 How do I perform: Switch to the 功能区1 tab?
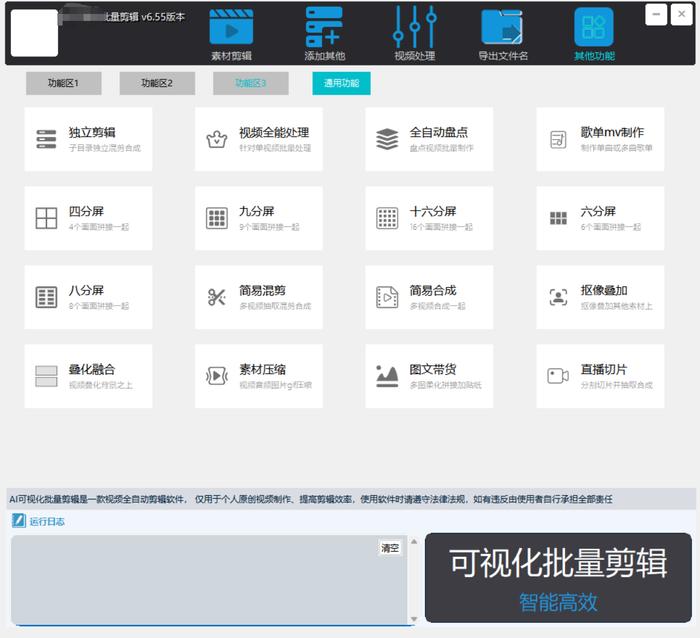point(63,83)
